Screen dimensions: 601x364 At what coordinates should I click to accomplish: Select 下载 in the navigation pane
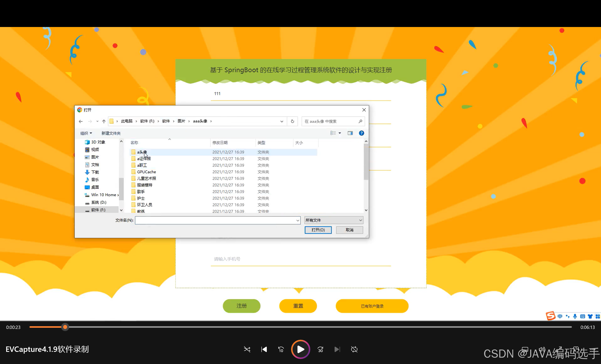pos(92,172)
